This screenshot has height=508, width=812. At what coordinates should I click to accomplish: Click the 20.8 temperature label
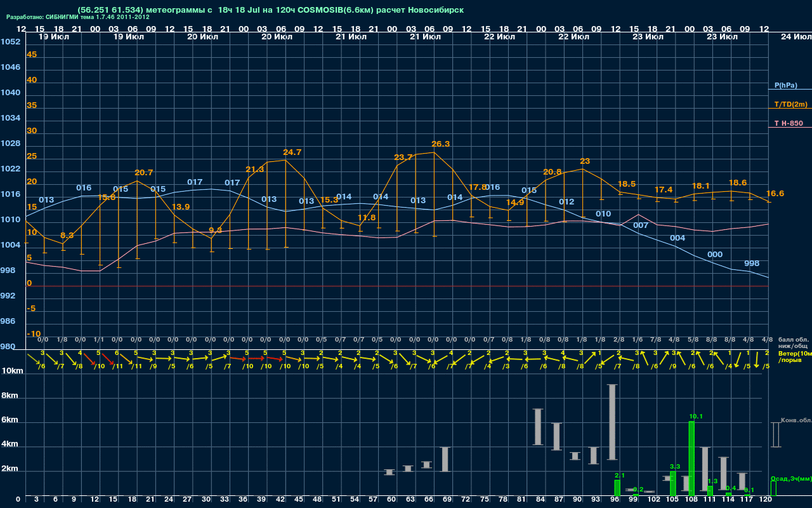click(553, 172)
